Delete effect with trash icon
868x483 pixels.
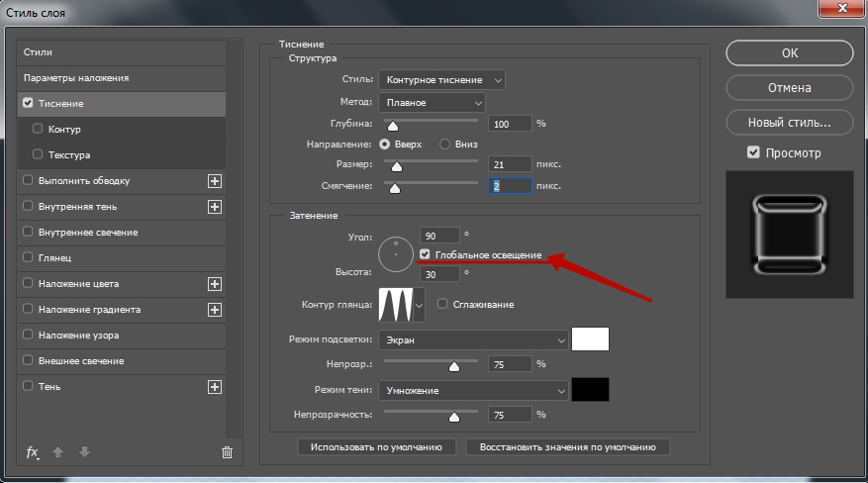pyautogui.click(x=227, y=452)
